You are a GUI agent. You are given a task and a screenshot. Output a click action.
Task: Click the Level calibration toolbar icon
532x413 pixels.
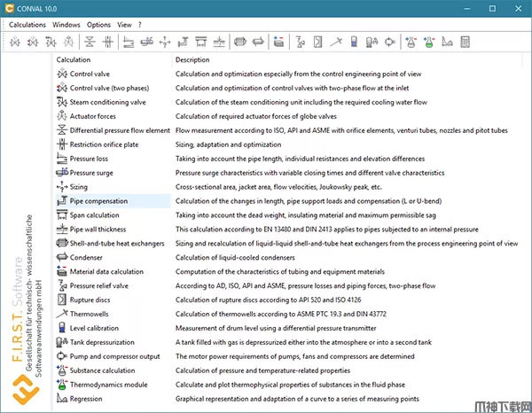point(354,42)
